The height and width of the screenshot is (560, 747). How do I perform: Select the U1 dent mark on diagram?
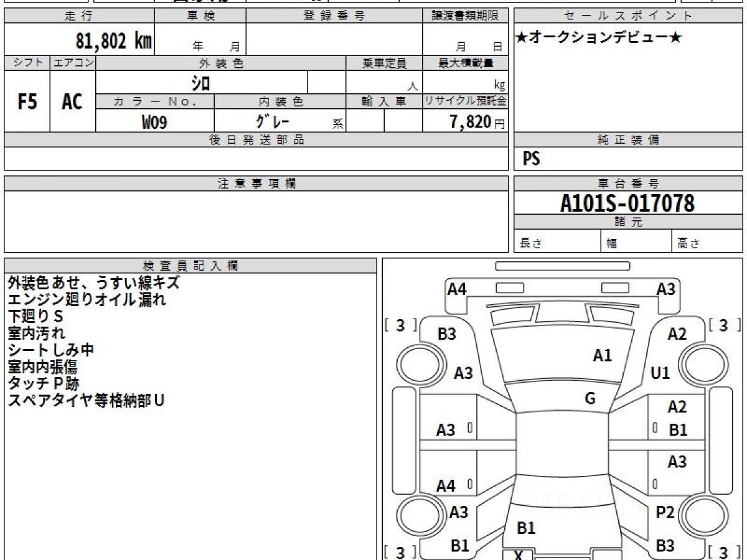click(x=660, y=373)
